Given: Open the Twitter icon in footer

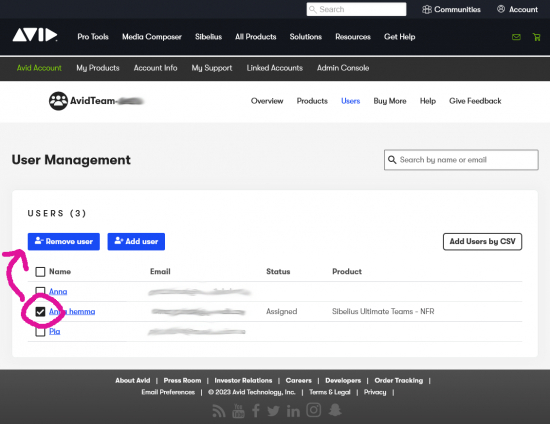Looking at the screenshot, I should pos(273,411).
